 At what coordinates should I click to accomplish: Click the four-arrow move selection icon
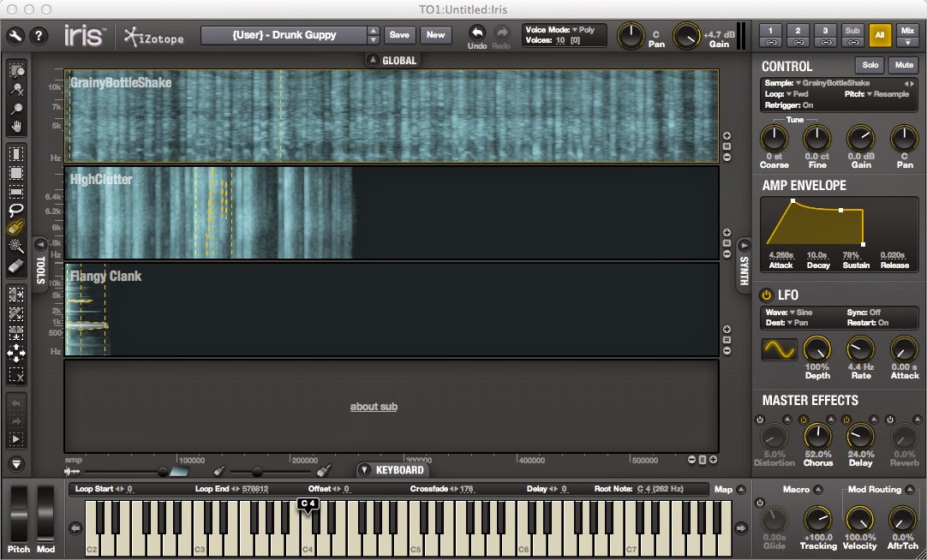pos(16,354)
